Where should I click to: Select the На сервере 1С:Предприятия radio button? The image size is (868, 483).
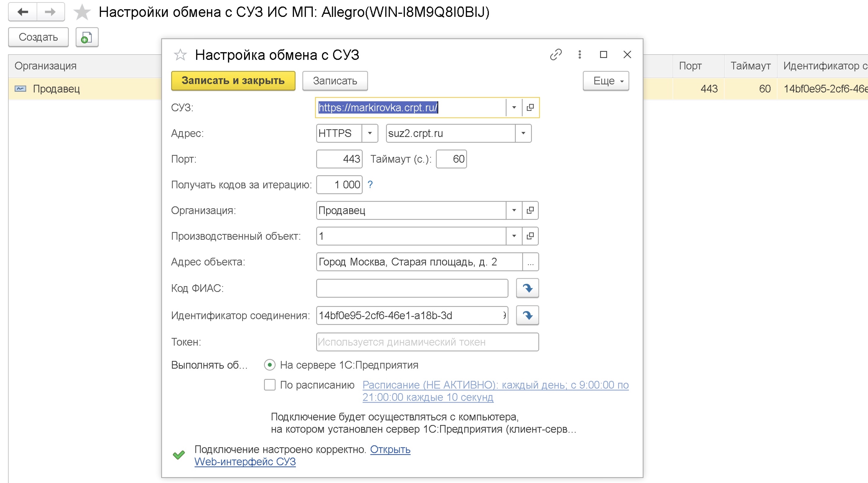point(269,365)
